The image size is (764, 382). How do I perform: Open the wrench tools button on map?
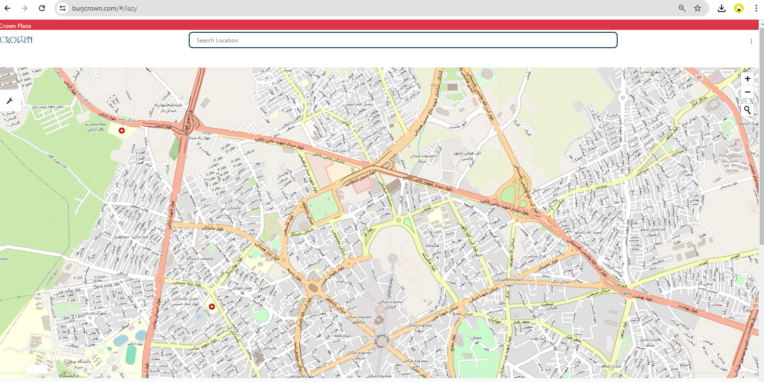click(9, 101)
